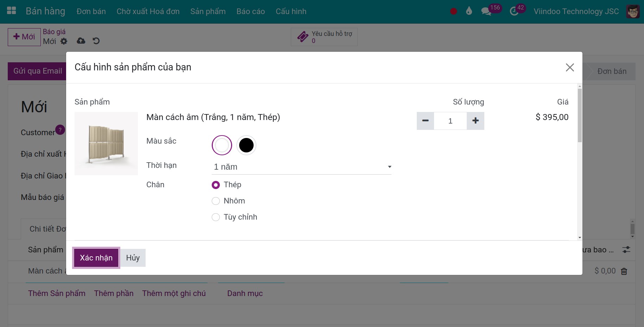Image resolution: width=644 pixels, height=327 pixels.
Task: Open the Chờ xuất Hoá đơn menu
Action: [x=148, y=11]
